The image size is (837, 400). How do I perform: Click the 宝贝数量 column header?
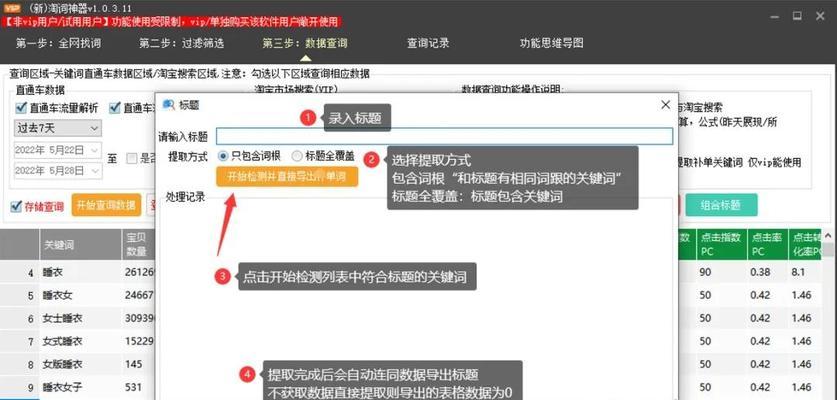click(138, 245)
